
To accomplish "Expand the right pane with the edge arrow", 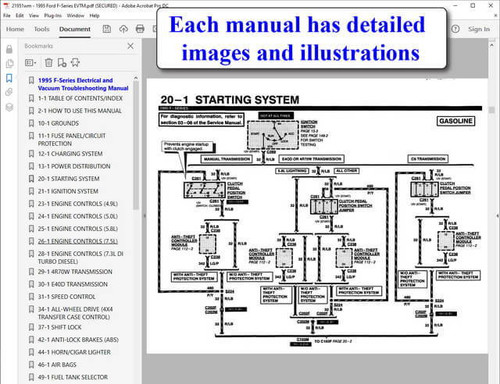I will (498, 216).
